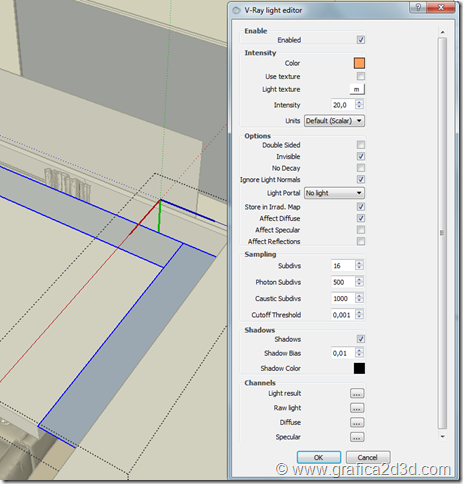Click the Photon Subdivs spinner arrows
The image size is (463, 484).
[359, 282]
